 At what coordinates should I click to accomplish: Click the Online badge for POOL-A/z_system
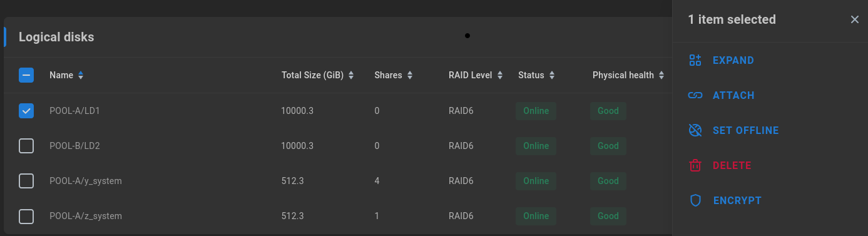(536, 216)
